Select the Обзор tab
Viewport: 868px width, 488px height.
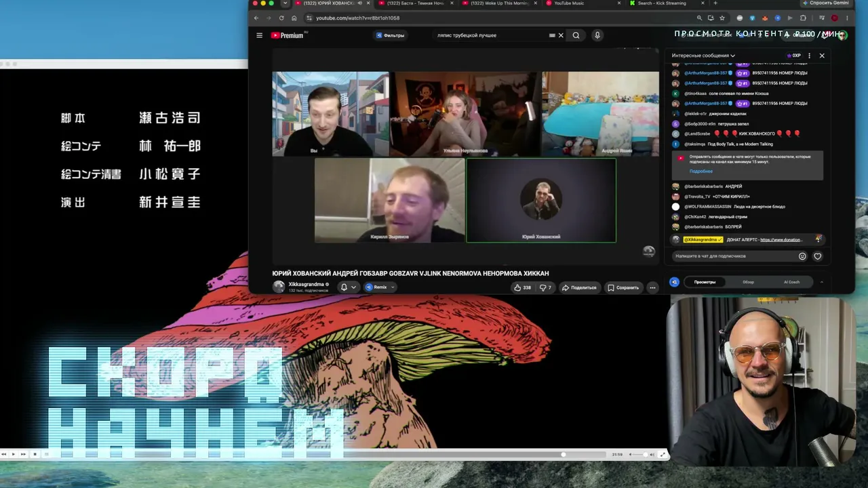748,282
